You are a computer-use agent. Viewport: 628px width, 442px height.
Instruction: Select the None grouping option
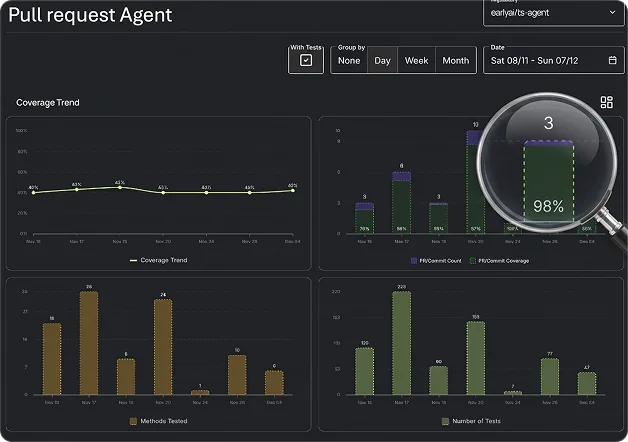point(349,60)
